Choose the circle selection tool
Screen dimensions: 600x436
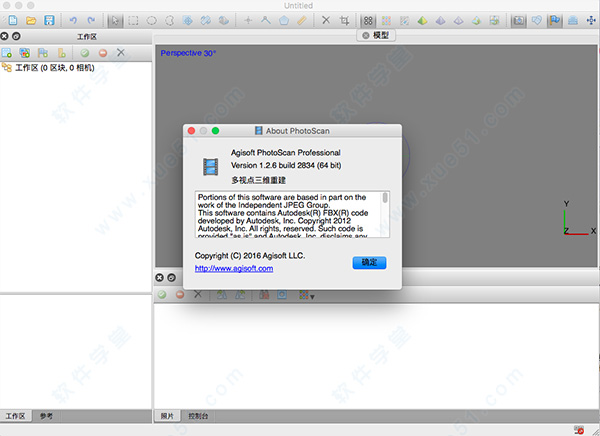(152, 20)
